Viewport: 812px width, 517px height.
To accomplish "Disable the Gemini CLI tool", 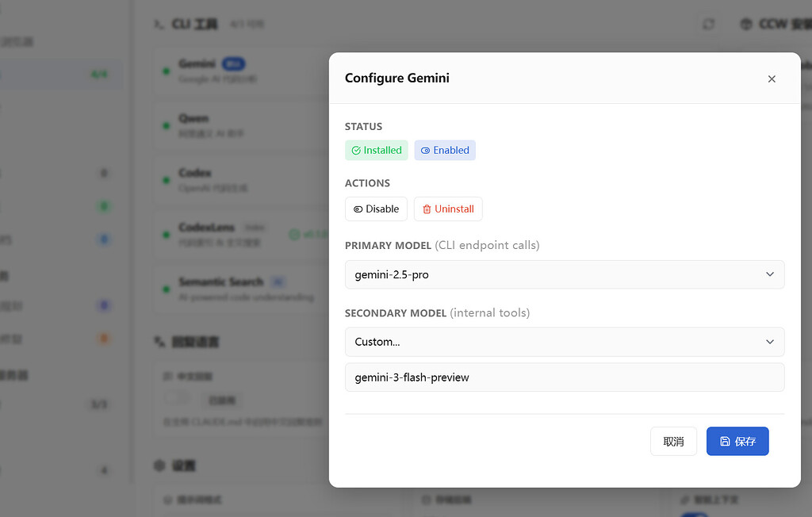I will click(376, 209).
